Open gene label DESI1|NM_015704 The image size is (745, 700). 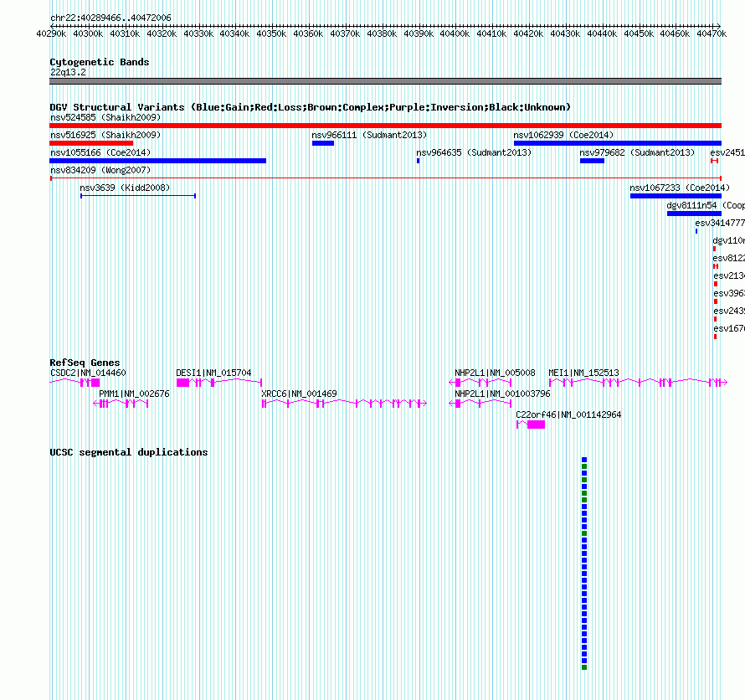tap(213, 373)
